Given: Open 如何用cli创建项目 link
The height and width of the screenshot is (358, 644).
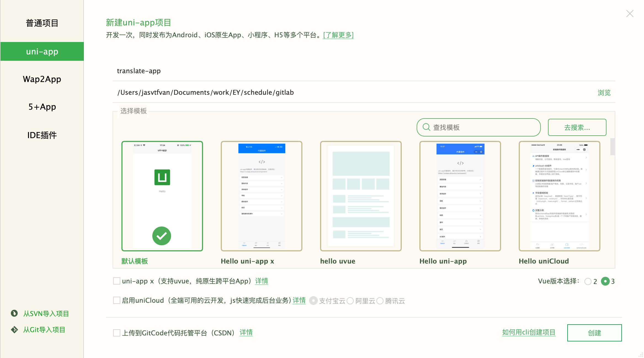Looking at the screenshot, I should [x=529, y=332].
